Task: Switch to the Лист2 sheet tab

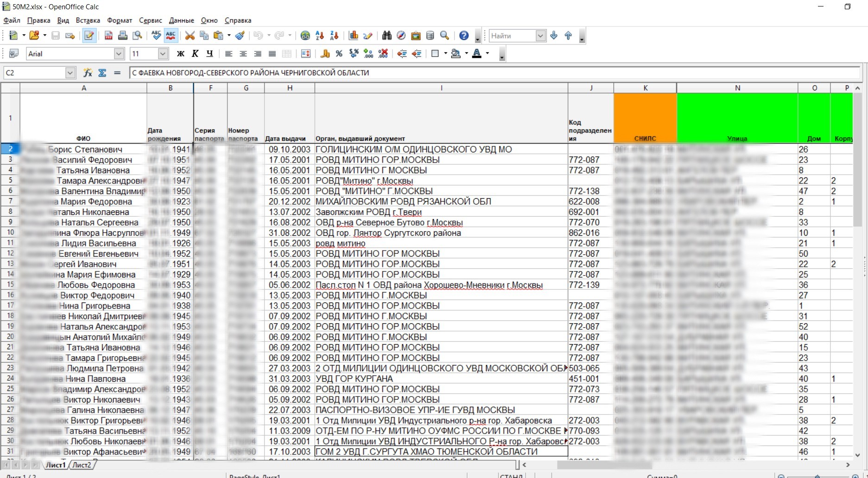Action: (82, 465)
